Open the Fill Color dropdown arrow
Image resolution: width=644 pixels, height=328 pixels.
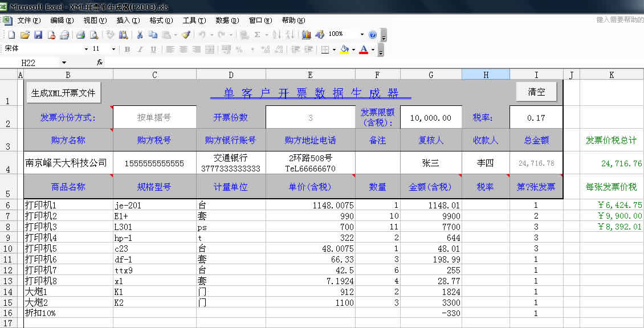point(353,50)
